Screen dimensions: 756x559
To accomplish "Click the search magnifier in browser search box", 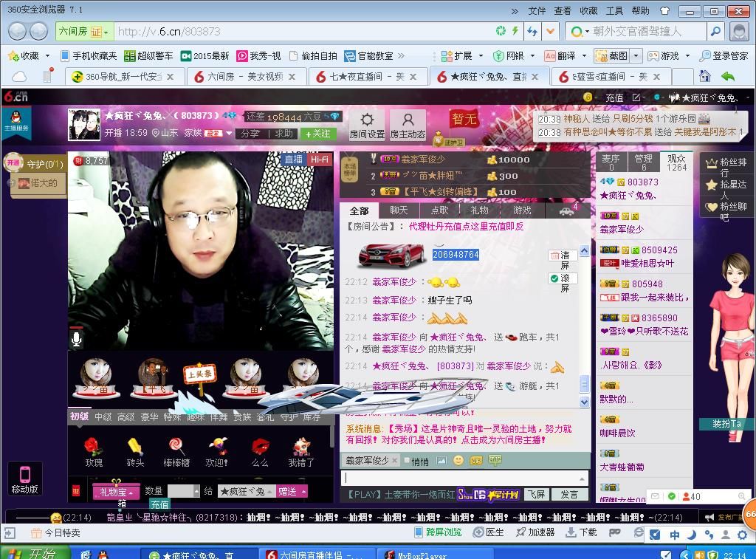I will pyautogui.click(x=715, y=32).
